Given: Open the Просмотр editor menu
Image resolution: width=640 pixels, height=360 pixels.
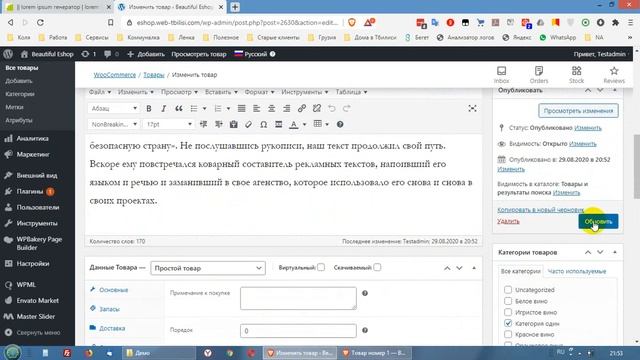Looking at the screenshot, I should [x=179, y=92].
